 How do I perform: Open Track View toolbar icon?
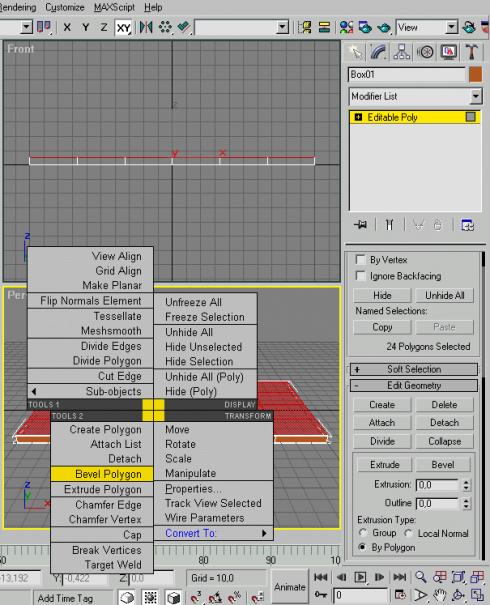305,27
